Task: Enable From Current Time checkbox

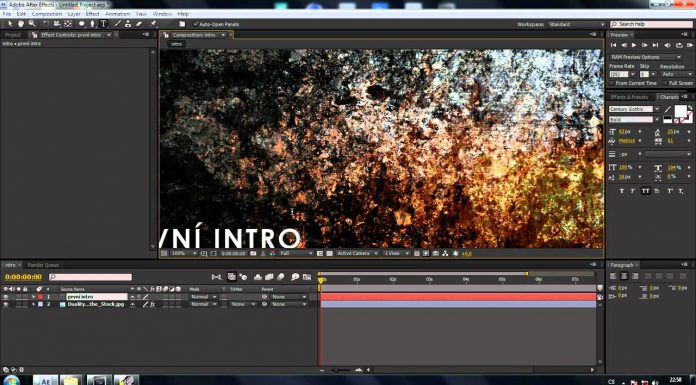Action: click(x=612, y=83)
